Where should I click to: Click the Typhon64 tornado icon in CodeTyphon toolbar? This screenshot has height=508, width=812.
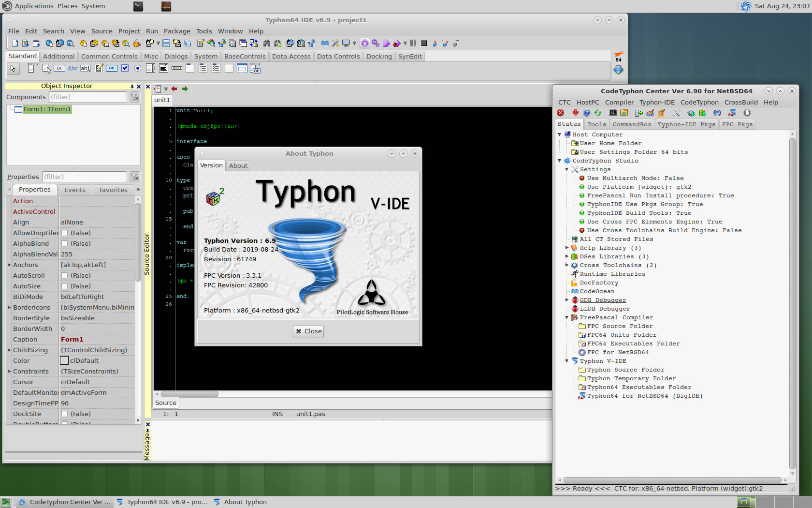click(732, 113)
